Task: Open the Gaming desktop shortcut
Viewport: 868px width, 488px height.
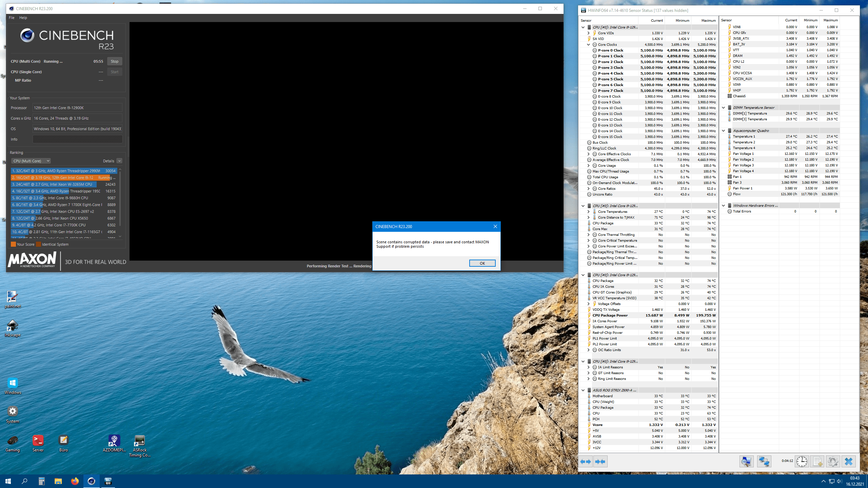Action: pyautogui.click(x=13, y=444)
